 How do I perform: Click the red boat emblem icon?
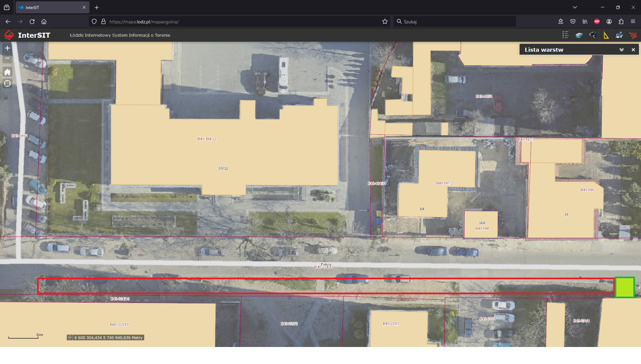pyautogui.click(x=633, y=35)
